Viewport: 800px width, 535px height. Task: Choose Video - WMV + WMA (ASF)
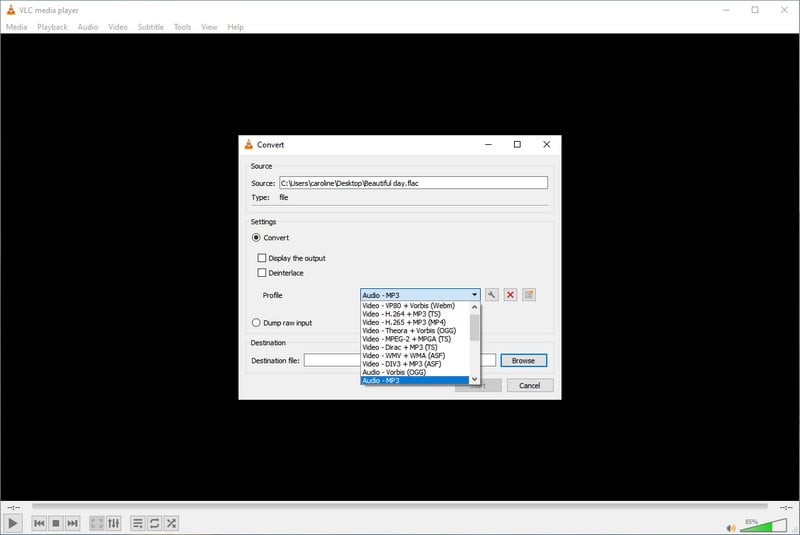point(404,355)
